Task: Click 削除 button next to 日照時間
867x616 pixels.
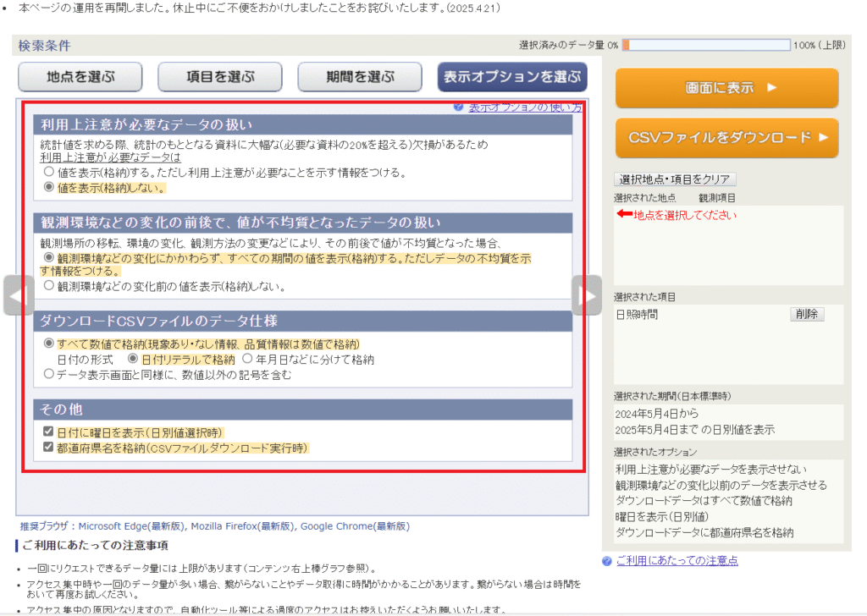Action: pos(806,314)
